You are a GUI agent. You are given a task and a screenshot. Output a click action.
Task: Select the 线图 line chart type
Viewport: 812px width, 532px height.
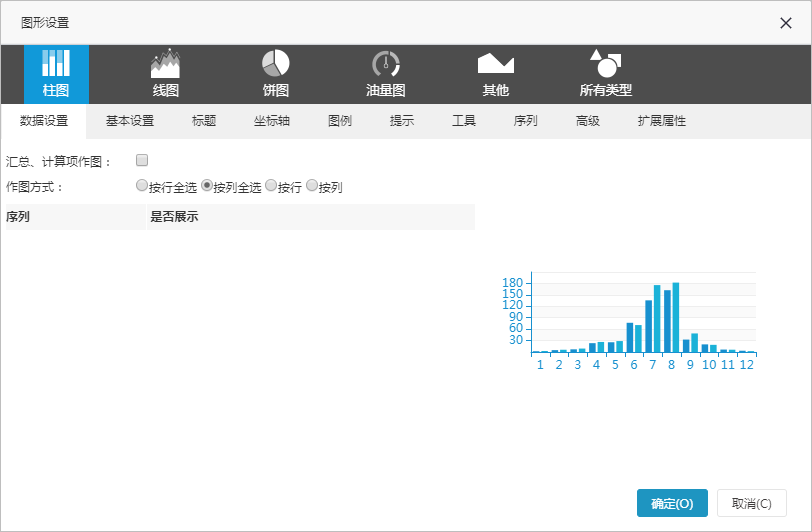coord(166,74)
